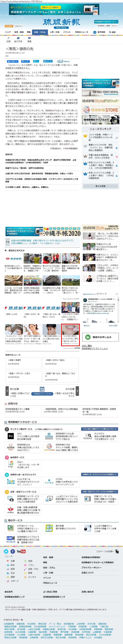Open the 1coinすまいる project logo
The image size is (123, 644).
click(11, 482)
